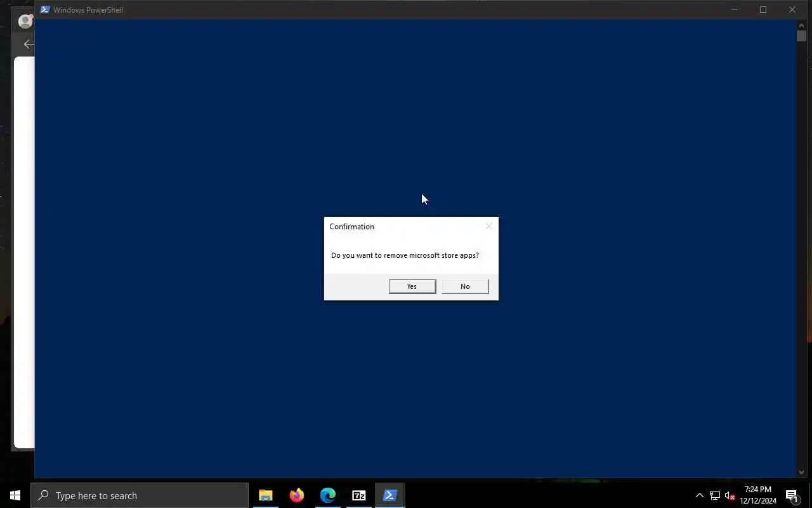Minimize the Windows PowerShell window
This screenshot has height=508, width=812.
734,10
